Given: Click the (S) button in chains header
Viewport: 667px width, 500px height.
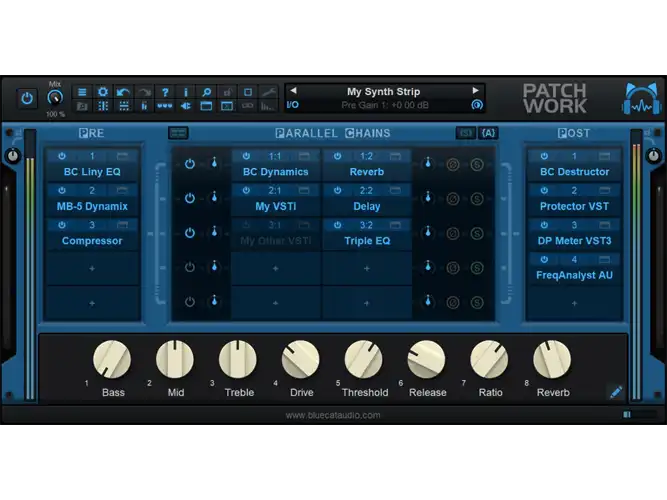Looking at the screenshot, I should [465, 133].
